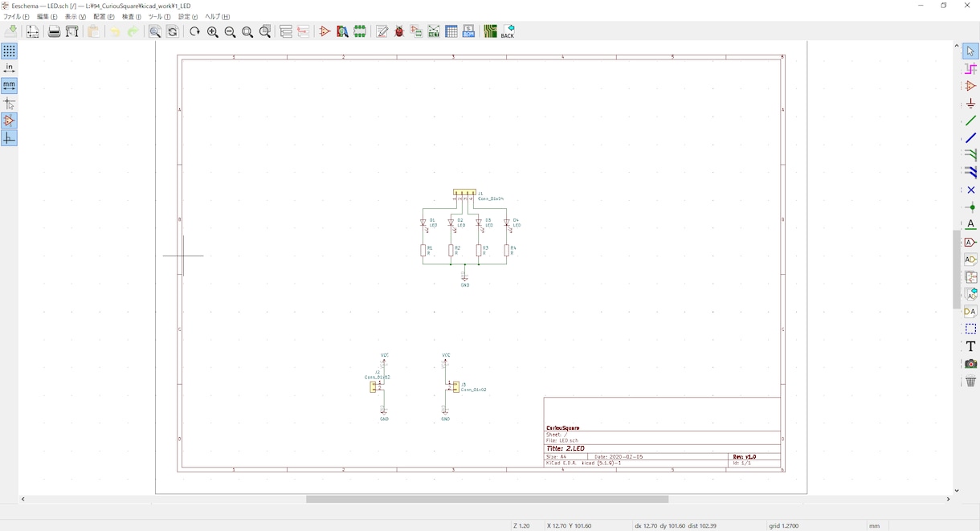This screenshot has height=531, width=980.
Task: Import footprint changes with BACK button
Action: pyautogui.click(x=508, y=31)
